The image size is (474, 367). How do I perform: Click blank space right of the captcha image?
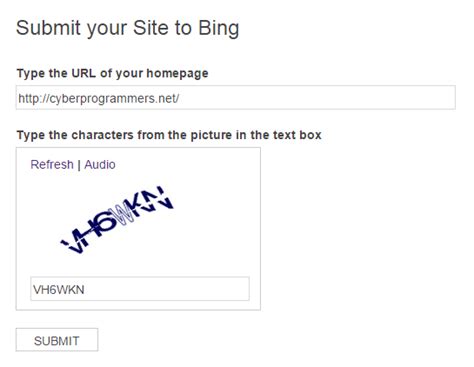(x=217, y=220)
